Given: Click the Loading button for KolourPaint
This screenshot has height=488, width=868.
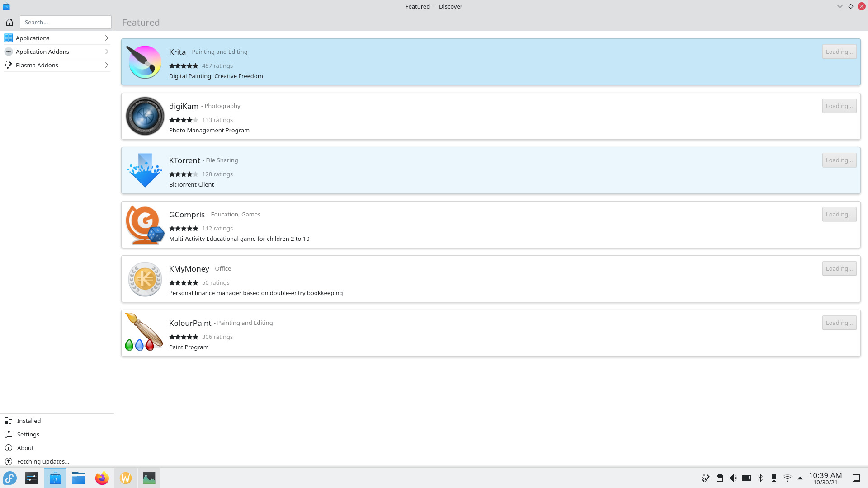Looking at the screenshot, I should 839,323.
